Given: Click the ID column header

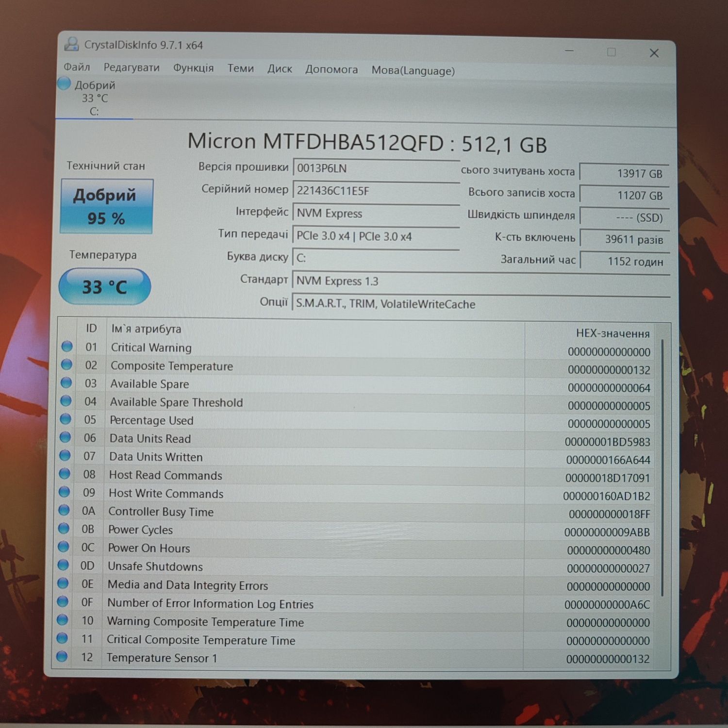Looking at the screenshot, I should pos(91,328).
